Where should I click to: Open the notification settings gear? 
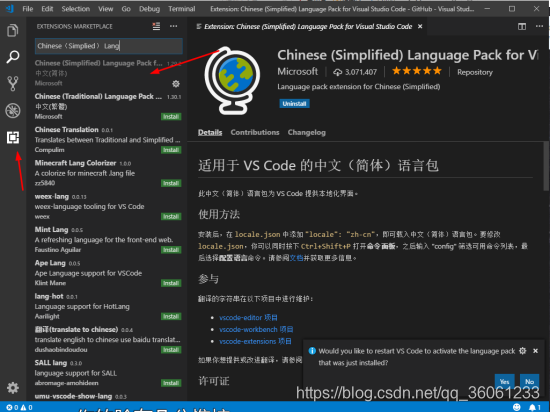tap(523, 351)
